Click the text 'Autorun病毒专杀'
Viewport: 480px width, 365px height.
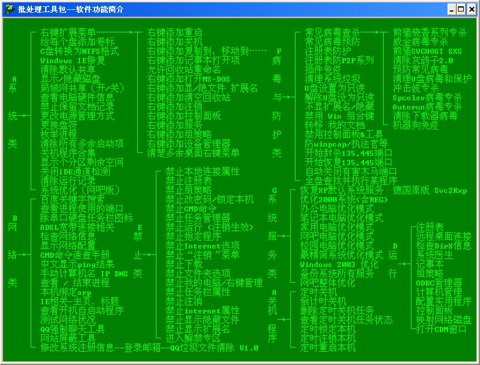(x=427, y=107)
